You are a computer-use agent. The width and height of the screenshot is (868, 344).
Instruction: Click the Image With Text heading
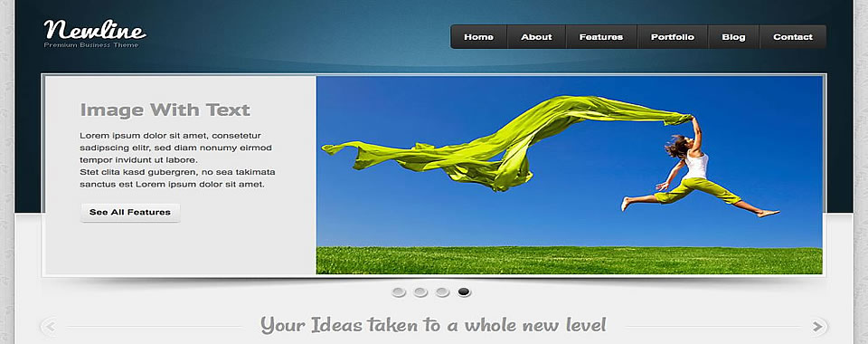click(x=165, y=110)
